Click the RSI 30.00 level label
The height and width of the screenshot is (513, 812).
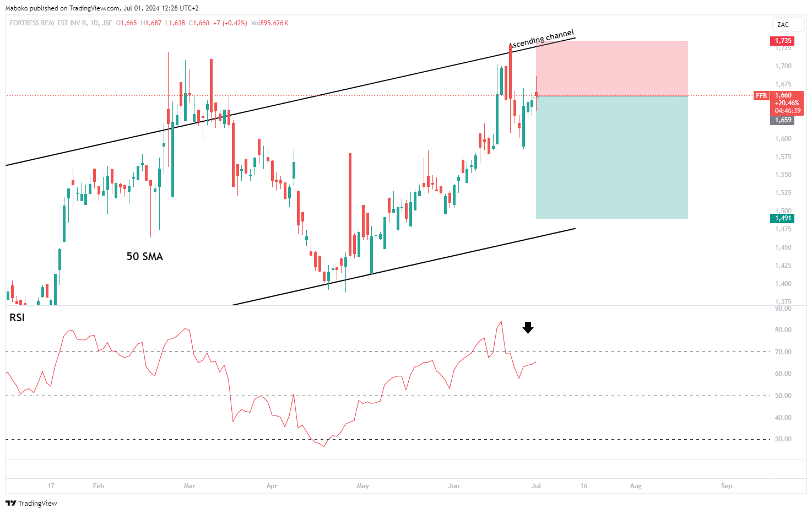(783, 439)
